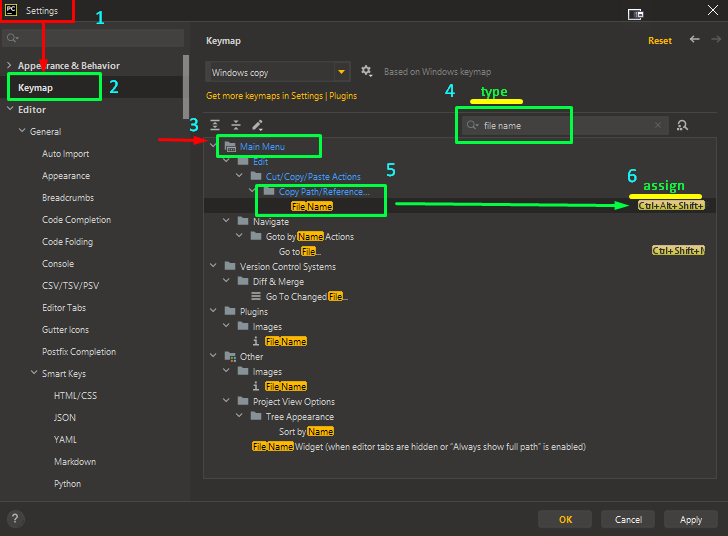The width and height of the screenshot is (728, 536).
Task: Click the OK button
Action: coord(565,519)
